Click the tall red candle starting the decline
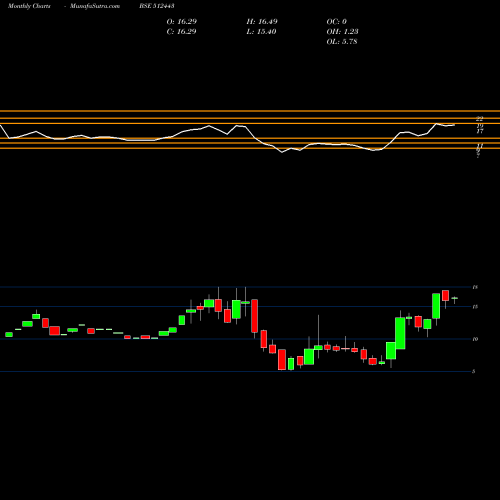Image resolution: width=500 pixels, height=500 pixels. (x=254, y=316)
